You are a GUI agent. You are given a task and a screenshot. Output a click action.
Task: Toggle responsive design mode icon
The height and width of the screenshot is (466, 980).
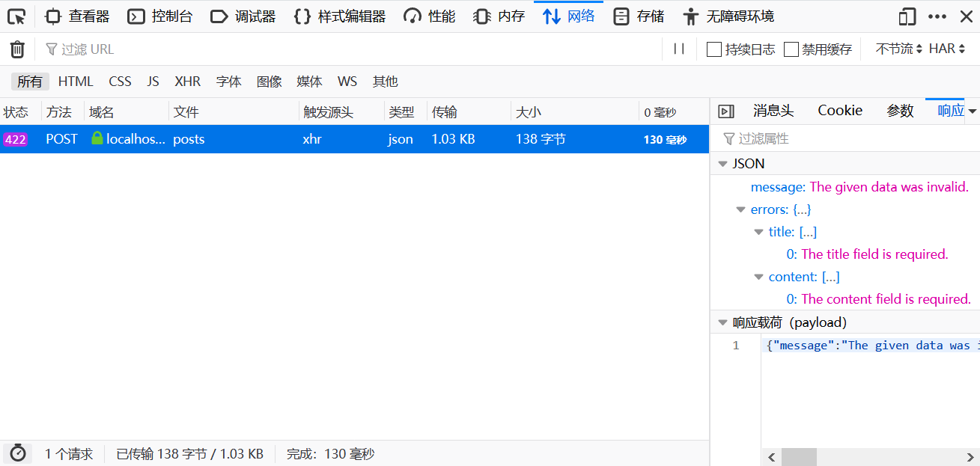[907, 16]
